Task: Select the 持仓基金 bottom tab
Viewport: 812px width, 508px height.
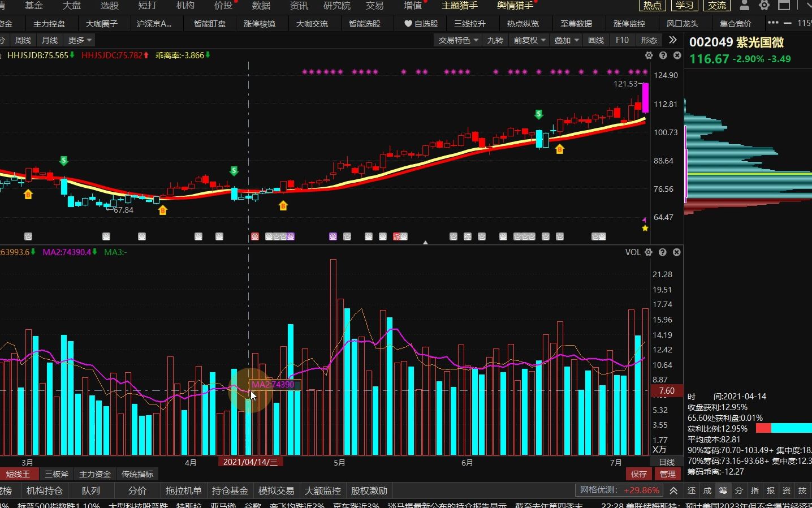Action: (x=230, y=490)
